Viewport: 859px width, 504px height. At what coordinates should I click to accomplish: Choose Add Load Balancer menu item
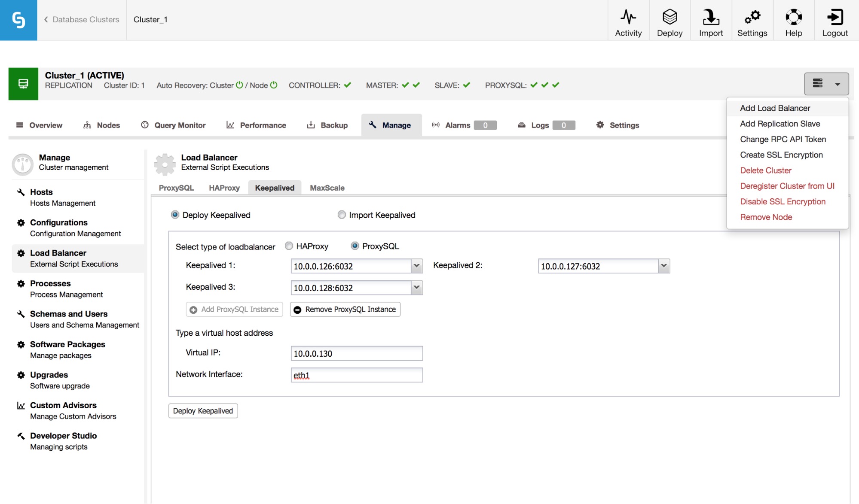tap(787, 108)
